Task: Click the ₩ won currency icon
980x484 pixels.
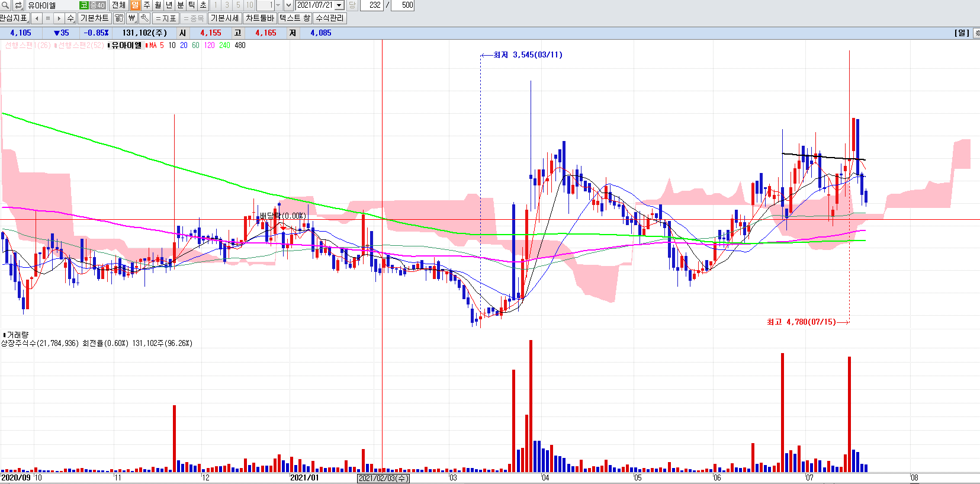Action: 132,18
